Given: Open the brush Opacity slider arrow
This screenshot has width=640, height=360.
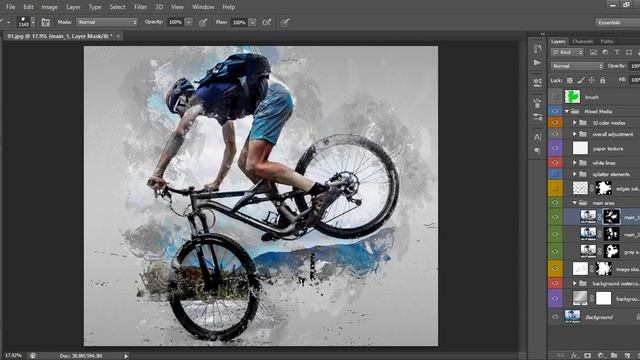Looking at the screenshot, I should coord(189,22).
